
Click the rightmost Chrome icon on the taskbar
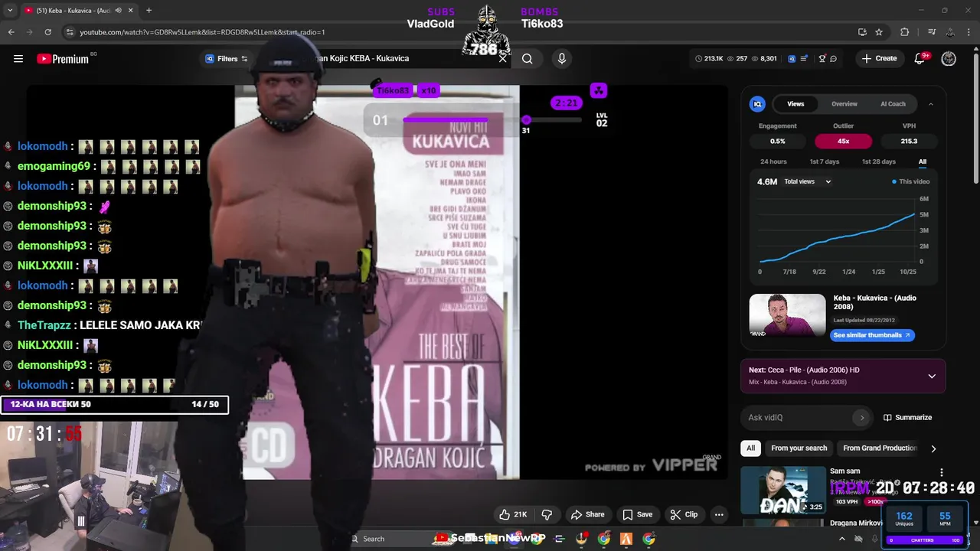pos(649,539)
